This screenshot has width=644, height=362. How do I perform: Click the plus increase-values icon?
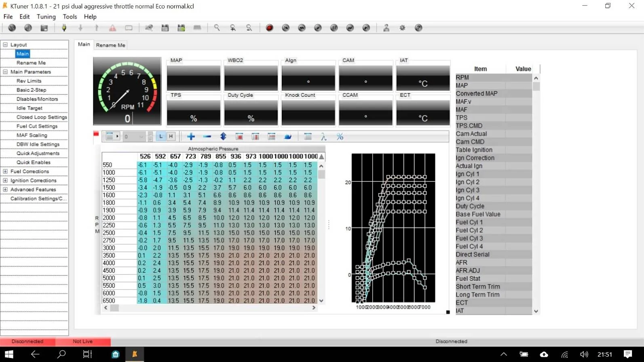[x=191, y=137]
